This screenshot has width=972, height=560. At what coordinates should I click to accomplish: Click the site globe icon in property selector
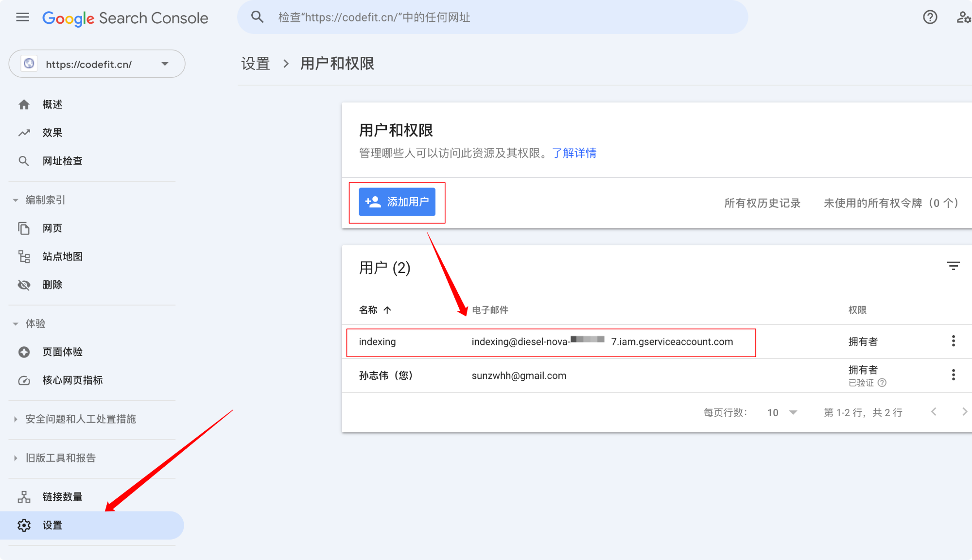[x=29, y=64]
